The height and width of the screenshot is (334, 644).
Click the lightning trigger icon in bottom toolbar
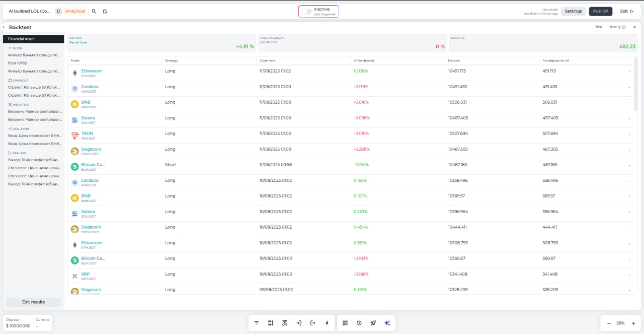coord(327,323)
